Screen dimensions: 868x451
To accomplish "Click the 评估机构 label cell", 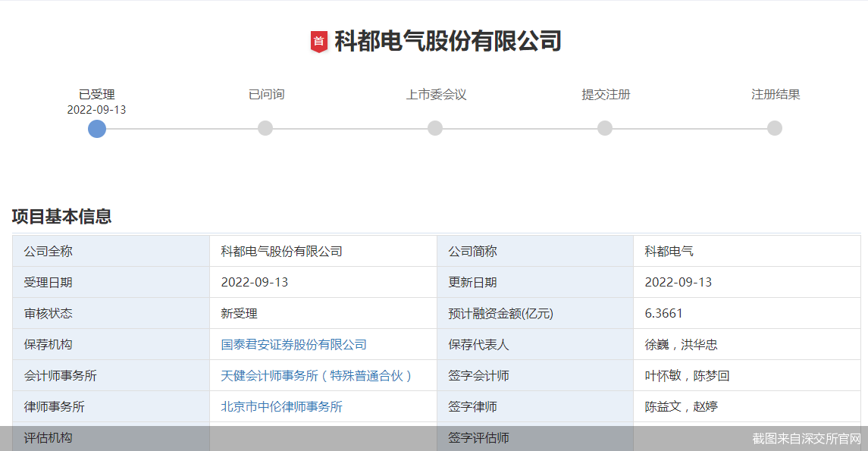I will [x=111, y=437].
